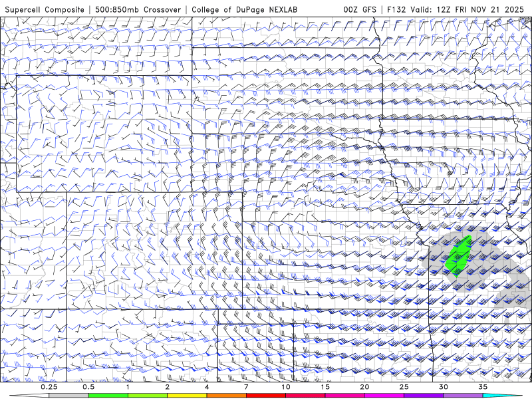Click the '35' color scale label

tap(483, 387)
